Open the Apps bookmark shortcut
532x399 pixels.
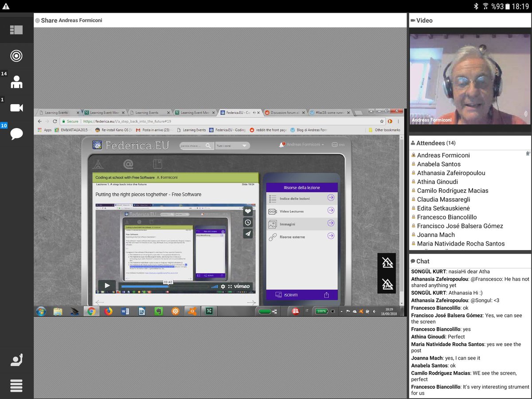(x=45, y=130)
